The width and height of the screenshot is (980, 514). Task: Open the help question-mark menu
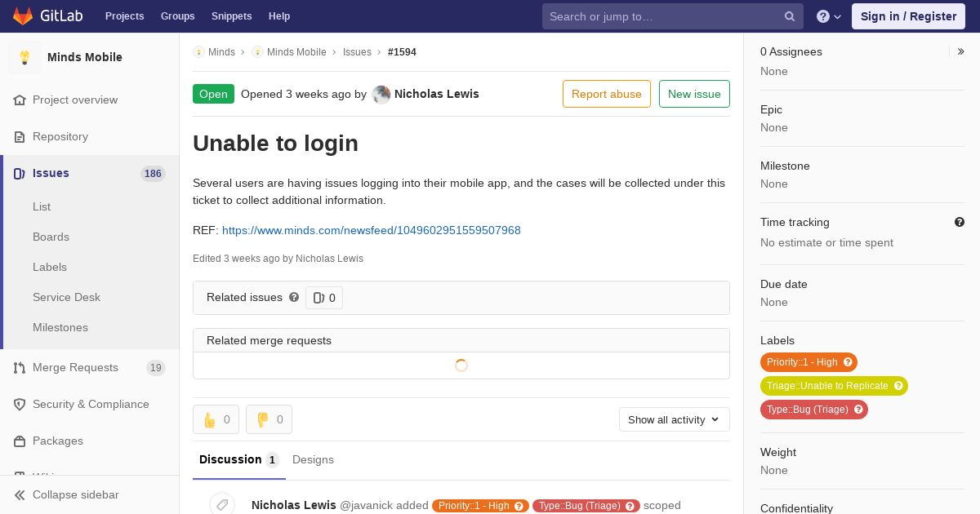point(829,16)
